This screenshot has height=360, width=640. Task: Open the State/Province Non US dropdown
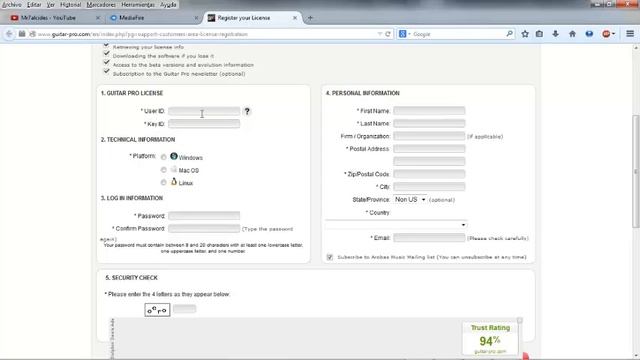pyautogui.click(x=410, y=200)
